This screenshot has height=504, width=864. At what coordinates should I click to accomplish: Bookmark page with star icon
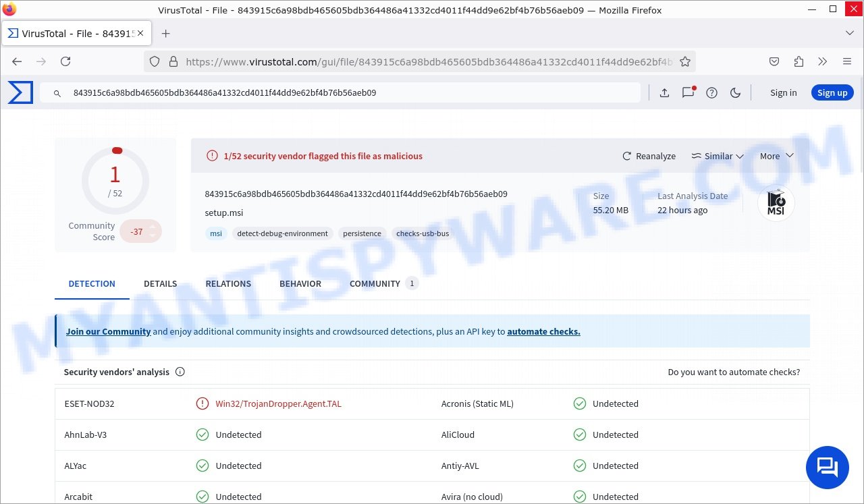click(x=685, y=61)
